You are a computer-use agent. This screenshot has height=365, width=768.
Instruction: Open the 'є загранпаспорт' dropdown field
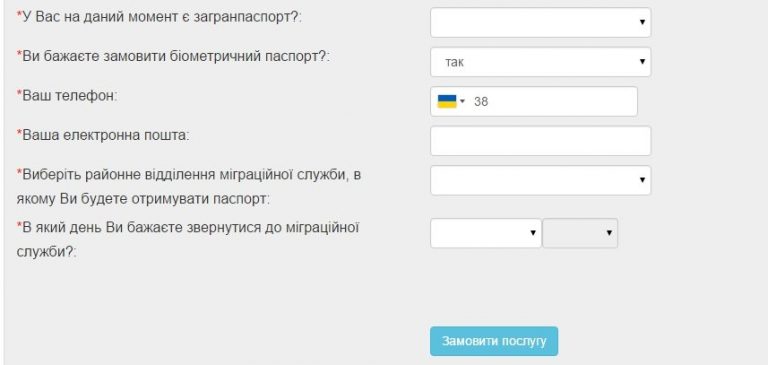[x=541, y=22]
